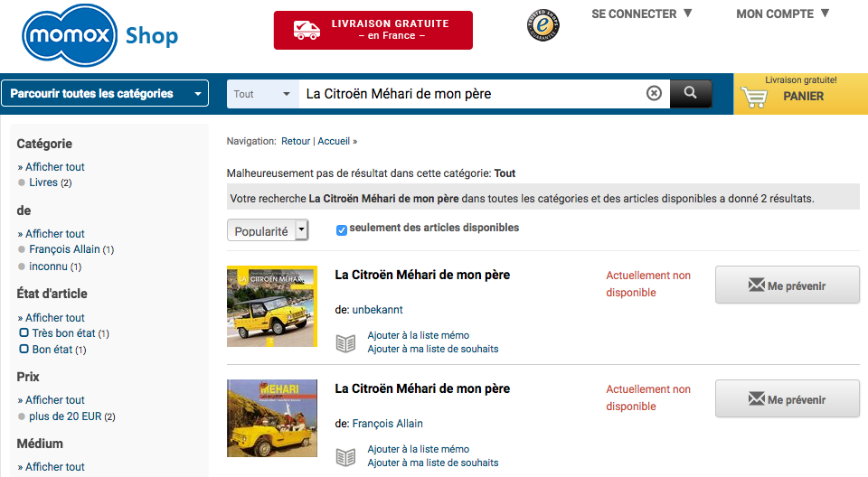
Task: Click the book icon of the François Allain result
Action: point(346,457)
